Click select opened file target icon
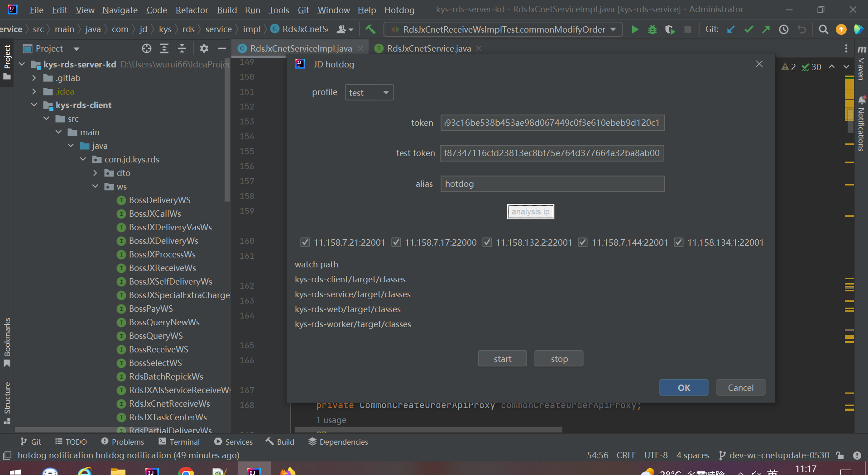The height and width of the screenshot is (475, 868). (x=146, y=48)
